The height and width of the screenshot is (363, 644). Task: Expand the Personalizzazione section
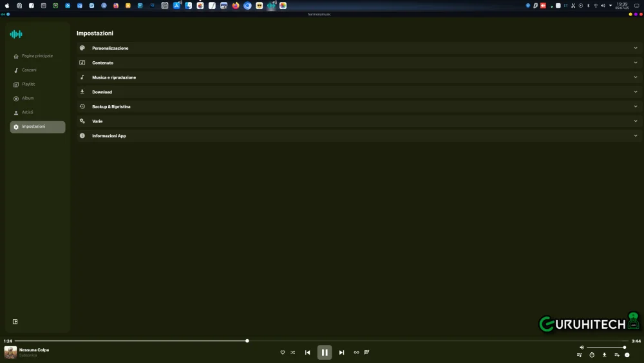click(x=357, y=48)
